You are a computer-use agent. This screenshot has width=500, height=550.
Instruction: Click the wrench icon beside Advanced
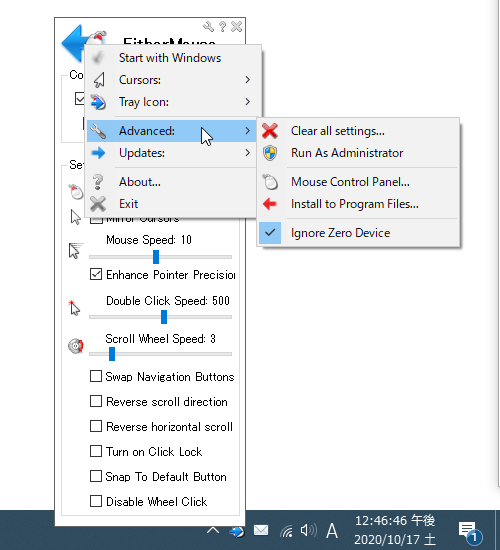point(98,131)
